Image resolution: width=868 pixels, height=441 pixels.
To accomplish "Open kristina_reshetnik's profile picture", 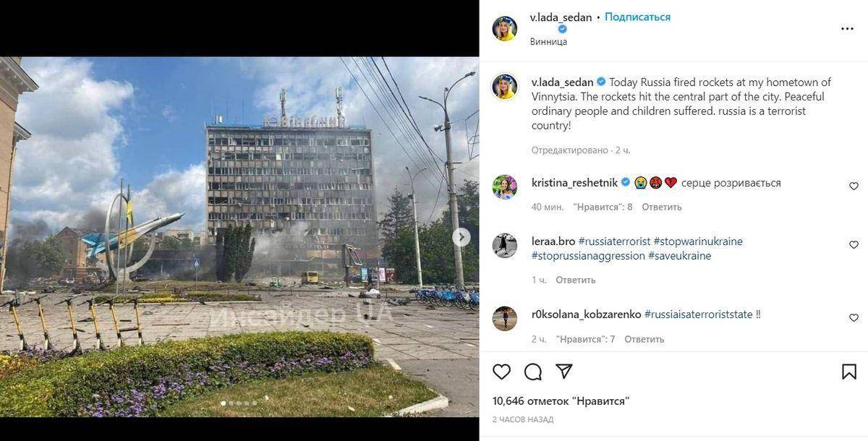I will [505, 187].
